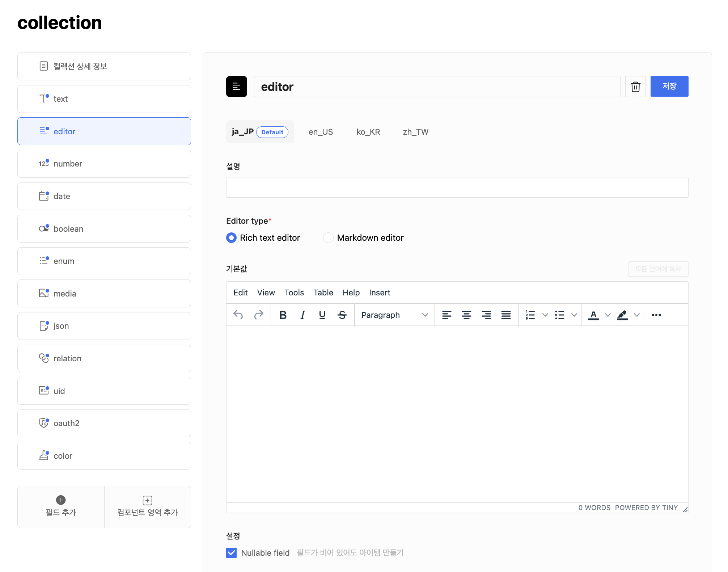Apply the background highlight color
The height and width of the screenshot is (572, 728).
click(x=622, y=315)
